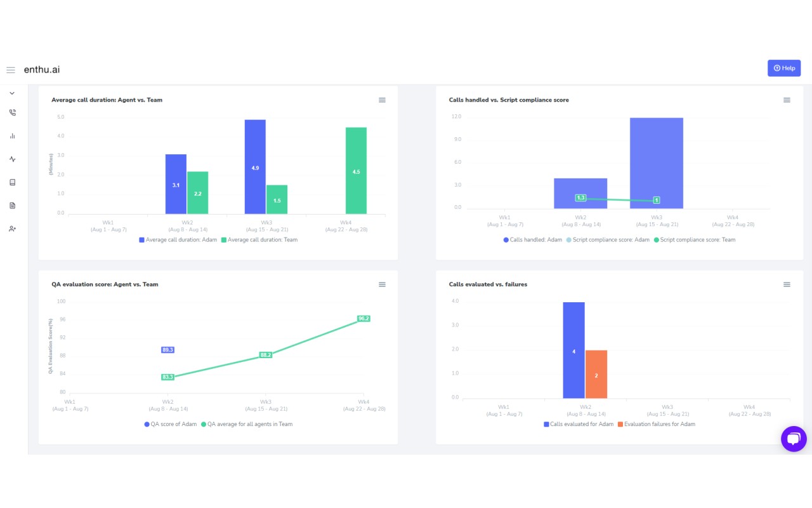812x508 pixels.
Task: Toggle legend Calls handled: Adam
Action: (532, 240)
